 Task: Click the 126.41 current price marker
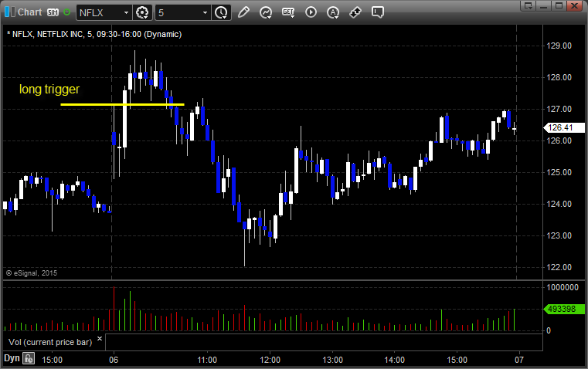[564, 127]
